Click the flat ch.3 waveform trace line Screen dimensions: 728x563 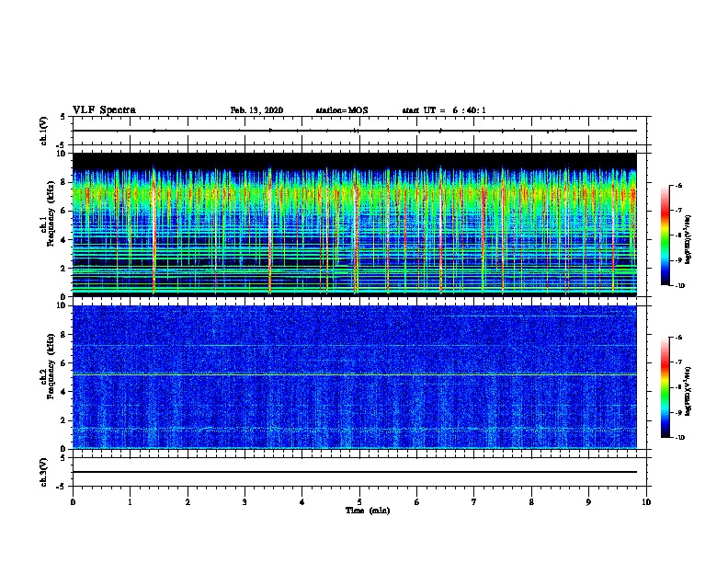click(354, 472)
